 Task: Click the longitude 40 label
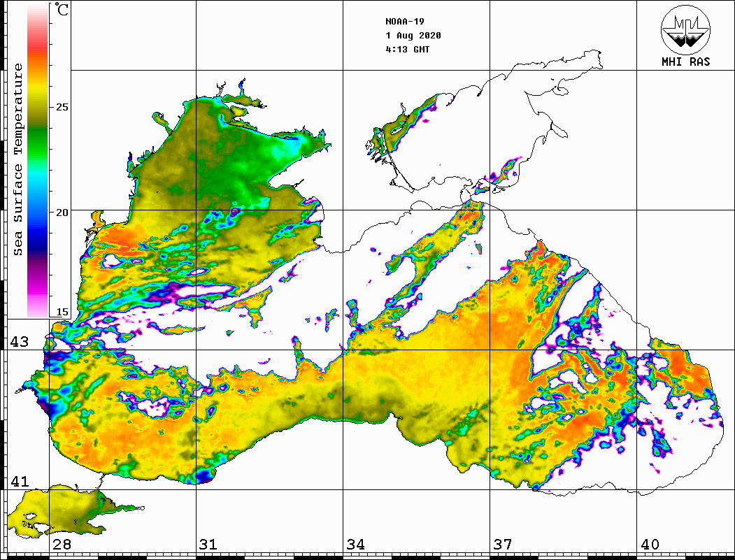[x=650, y=544]
